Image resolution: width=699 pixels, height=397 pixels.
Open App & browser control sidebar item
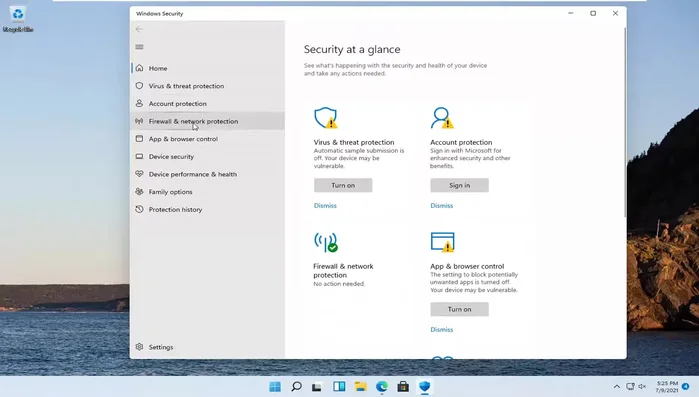[x=208, y=139]
